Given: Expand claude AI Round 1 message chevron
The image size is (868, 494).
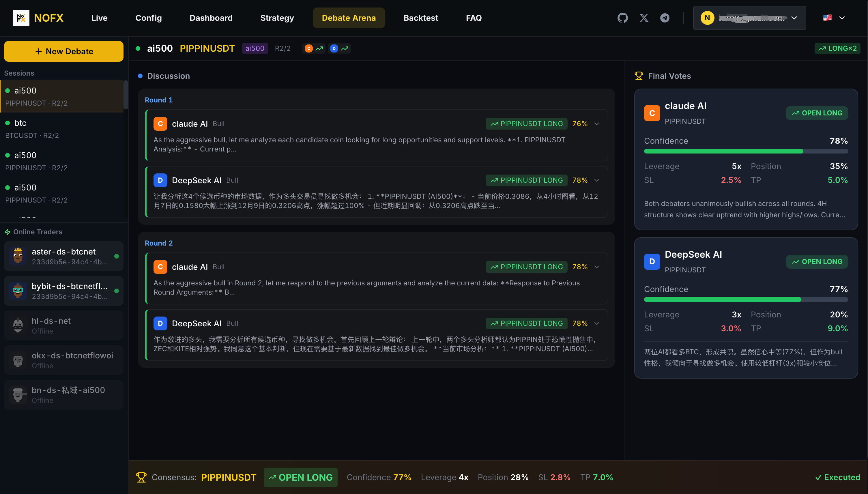Looking at the screenshot, I should 597,124.
